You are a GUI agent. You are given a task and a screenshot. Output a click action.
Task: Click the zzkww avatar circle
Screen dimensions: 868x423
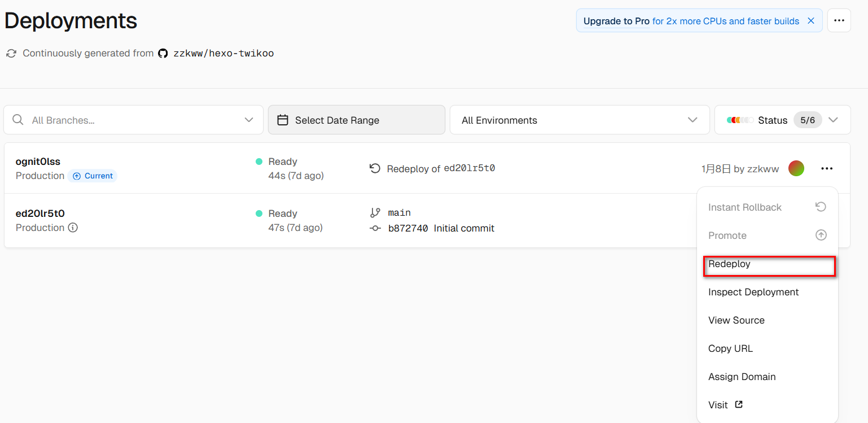796,168
